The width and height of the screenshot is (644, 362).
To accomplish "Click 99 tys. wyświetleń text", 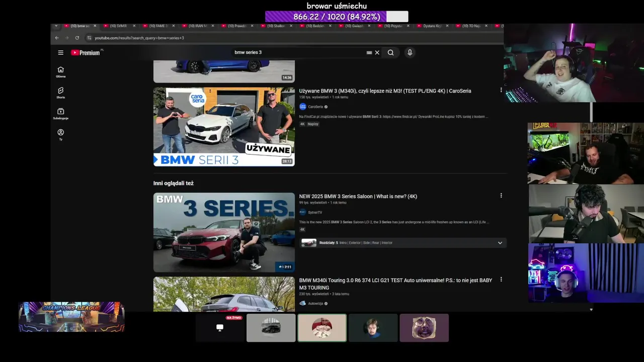I will click(313, 203).
